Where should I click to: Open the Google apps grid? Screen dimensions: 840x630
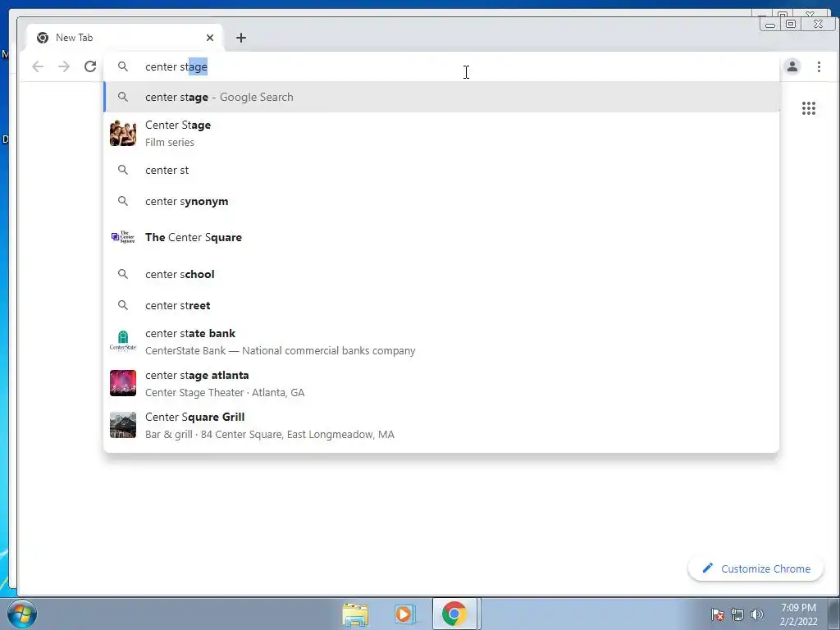pos(809,108)
